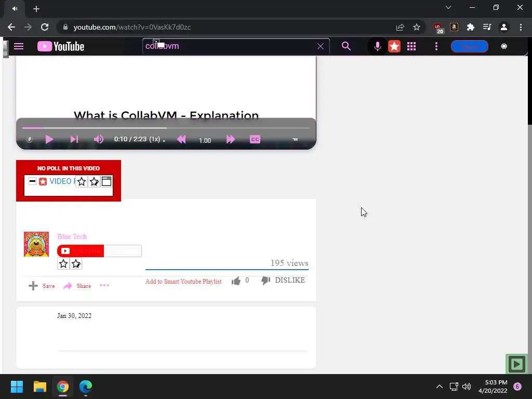Open the Chrome extensions puzzle menu
The image size is (532, 399).
[x=471, y=27]
